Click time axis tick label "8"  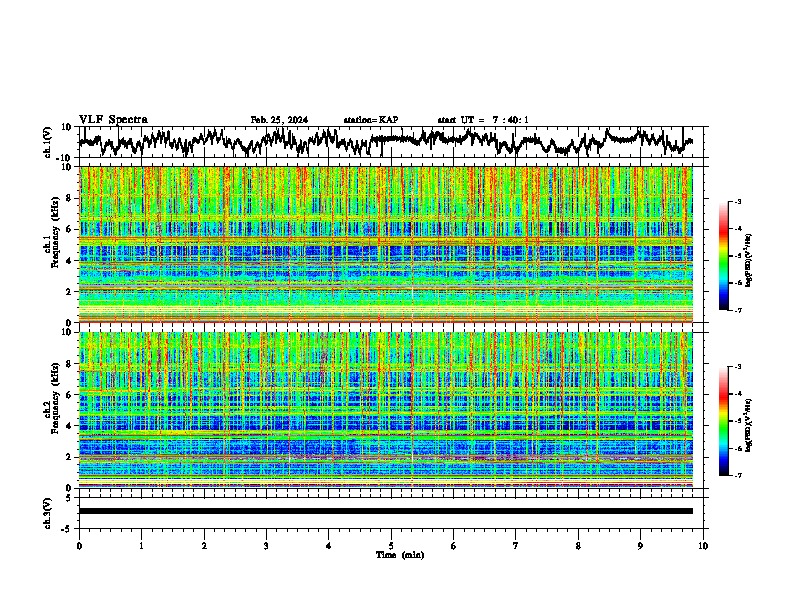pyautogui.click(x=578, y=546)
